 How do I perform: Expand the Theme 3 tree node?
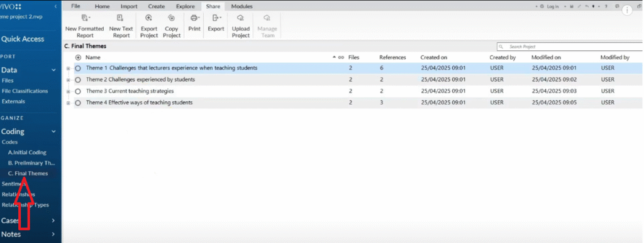(68, 91)
